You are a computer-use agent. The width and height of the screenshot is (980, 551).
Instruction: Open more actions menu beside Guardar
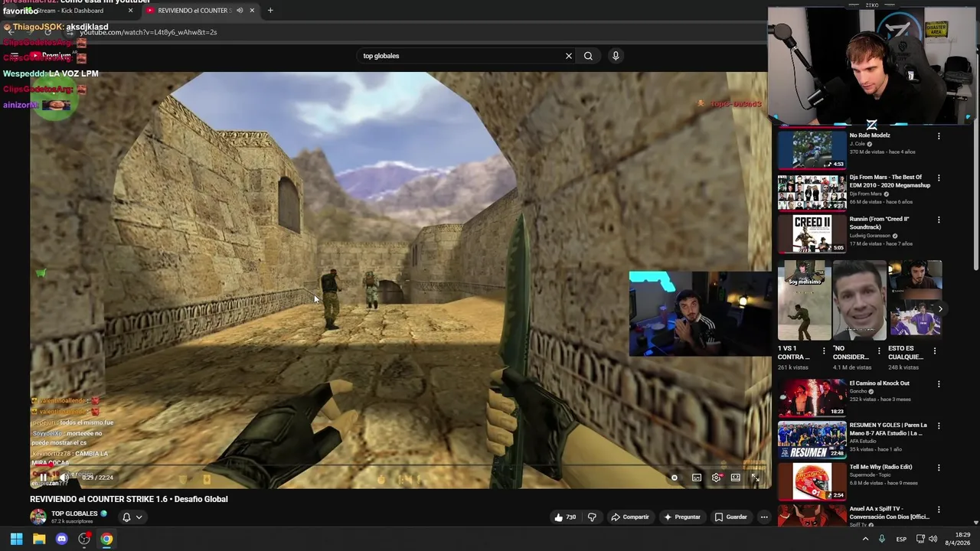tap(764, 517)
